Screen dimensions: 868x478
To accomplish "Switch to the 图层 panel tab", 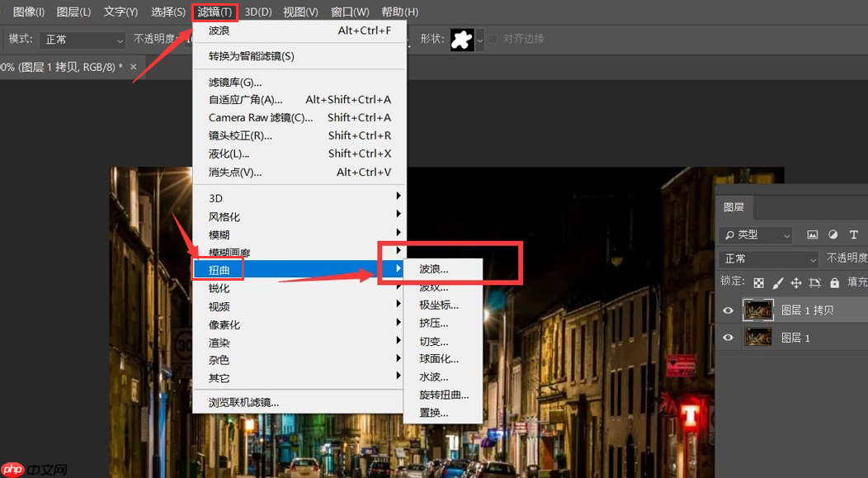I will [734, 207].
